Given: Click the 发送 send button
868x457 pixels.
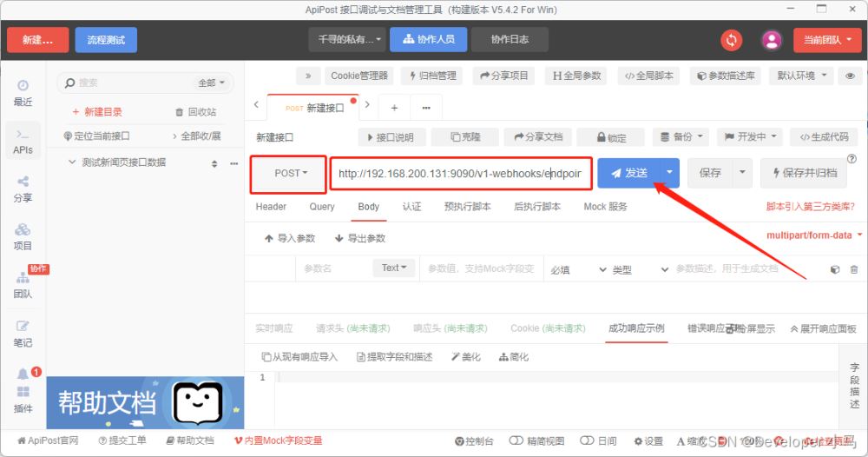Looking at the screenshot, I should click(x=628, y=172).
